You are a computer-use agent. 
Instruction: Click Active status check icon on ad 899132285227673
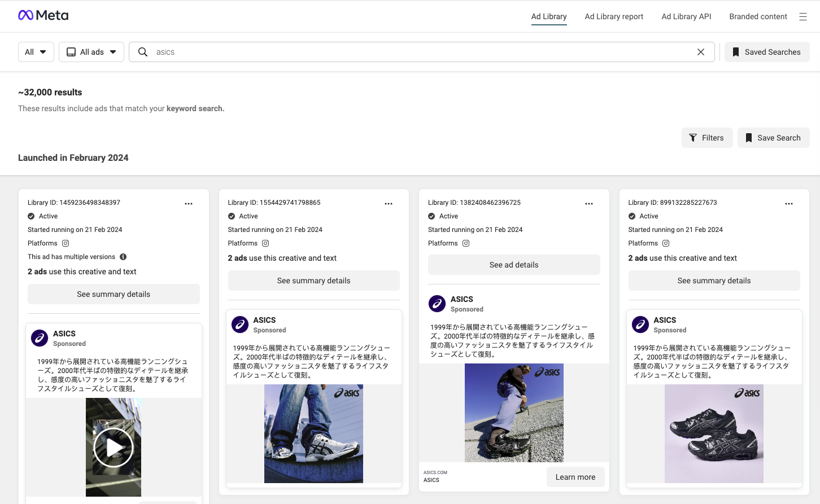tap(632, 216)
